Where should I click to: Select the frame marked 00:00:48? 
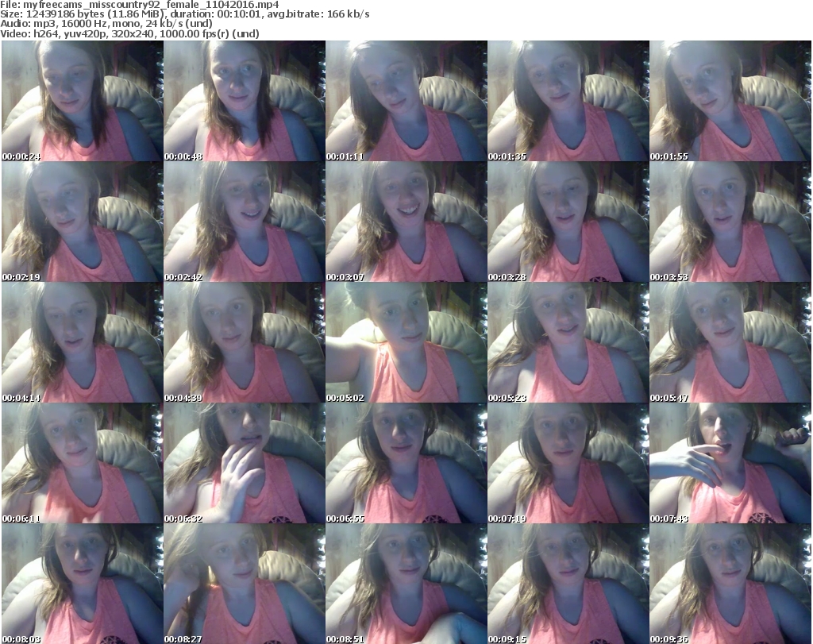click(244, 101)
